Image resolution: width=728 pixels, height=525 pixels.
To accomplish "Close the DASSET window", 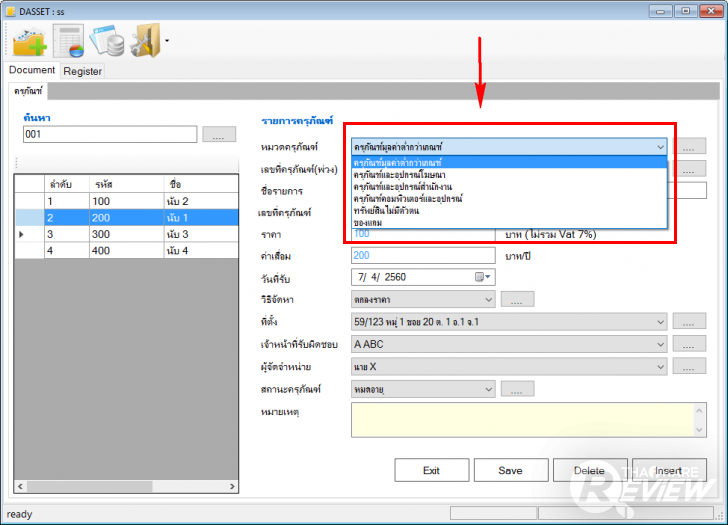I will pyautogui.click(x=710, y=11).
